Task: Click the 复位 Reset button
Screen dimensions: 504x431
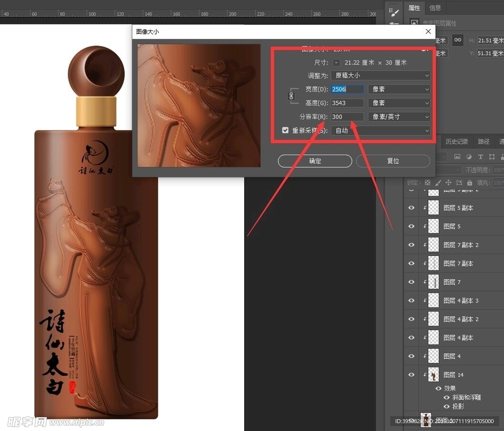Action: [393, 161]
